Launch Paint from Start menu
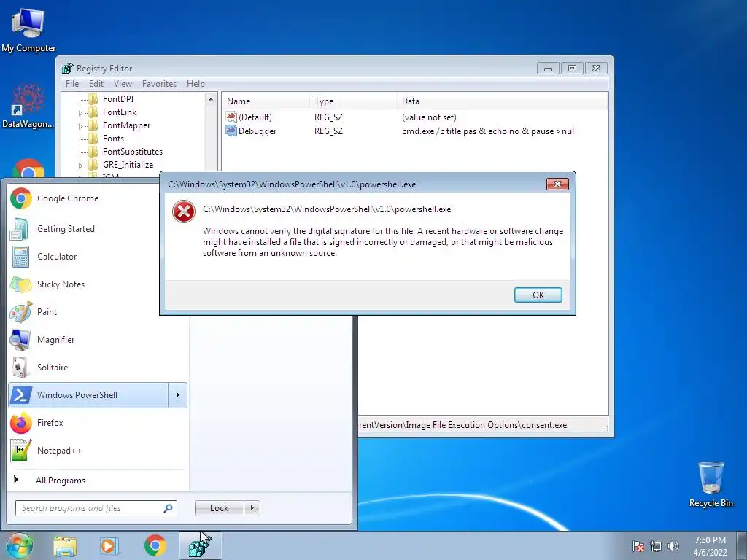The height and width of the screenshot is (560, 747). tap(98, 312)
